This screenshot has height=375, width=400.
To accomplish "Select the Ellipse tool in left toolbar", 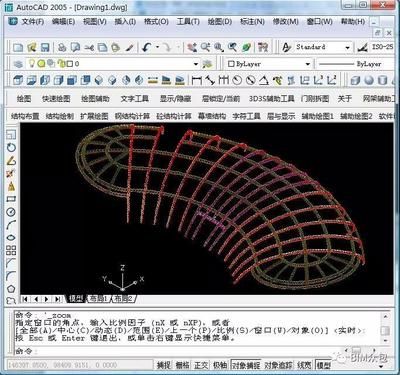I will [x=11, y=237].
